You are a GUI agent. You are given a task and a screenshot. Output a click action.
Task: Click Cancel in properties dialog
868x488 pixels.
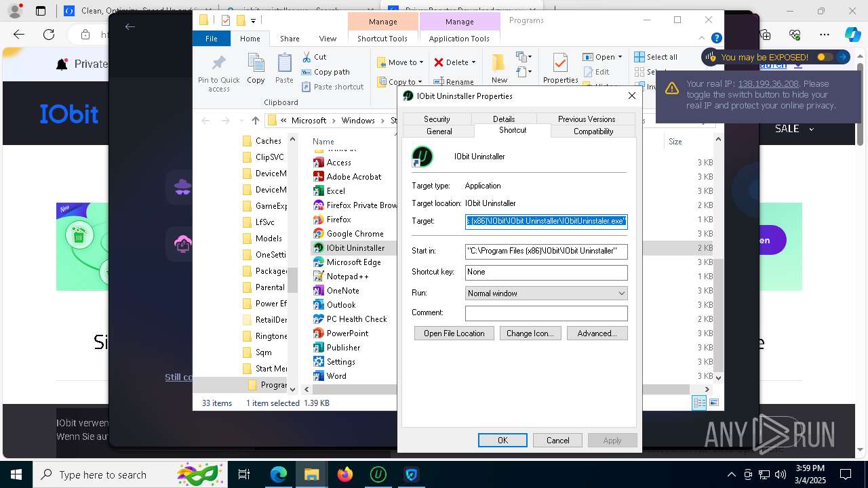[x=558, y=441]
